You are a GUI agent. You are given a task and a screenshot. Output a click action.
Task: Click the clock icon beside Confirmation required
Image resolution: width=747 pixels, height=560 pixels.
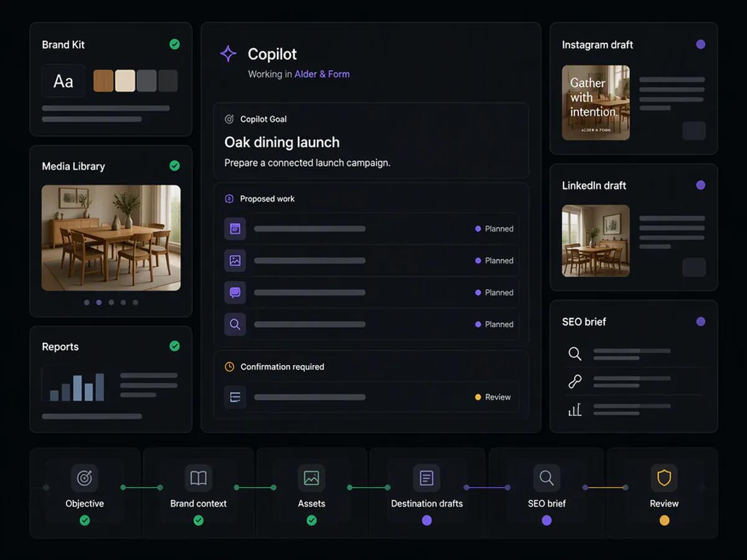click(x=229, y=366)
